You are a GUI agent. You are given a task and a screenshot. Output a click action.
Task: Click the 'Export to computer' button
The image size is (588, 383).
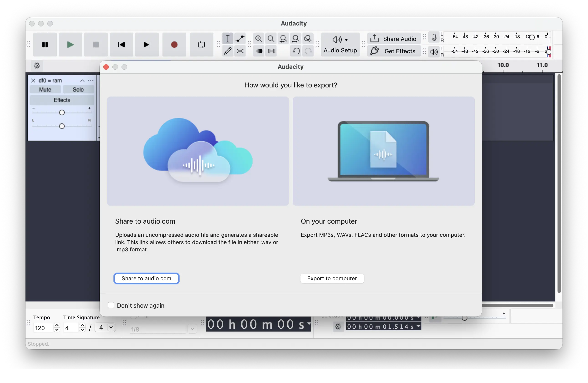[x=332, y=278]
